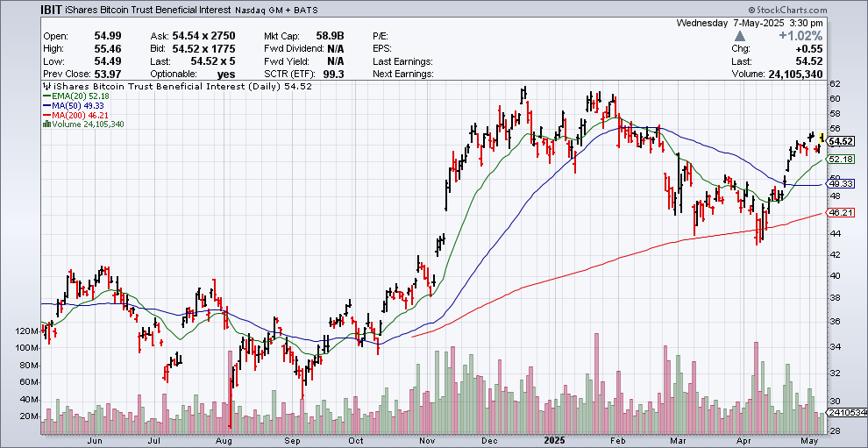Click the gray up-arrow change indicator
Viewport: 868px width, 448px height.
[741, 36]
